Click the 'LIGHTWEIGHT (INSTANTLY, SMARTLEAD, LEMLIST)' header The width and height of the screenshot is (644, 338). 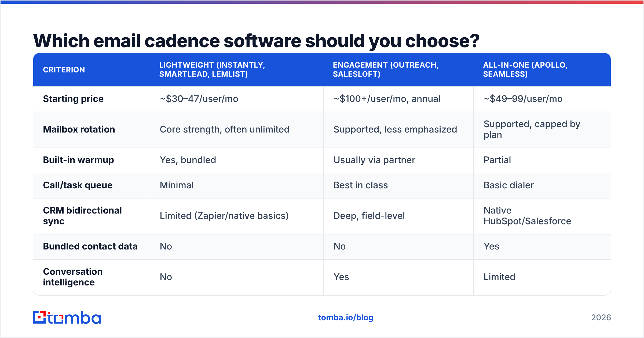click(x=212, y=69)
